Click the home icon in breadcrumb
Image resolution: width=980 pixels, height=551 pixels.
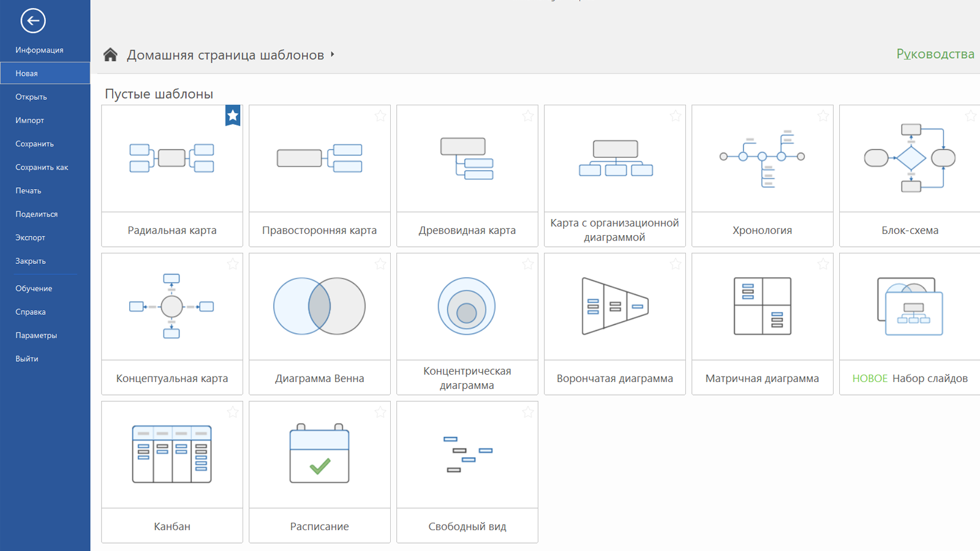110,55
